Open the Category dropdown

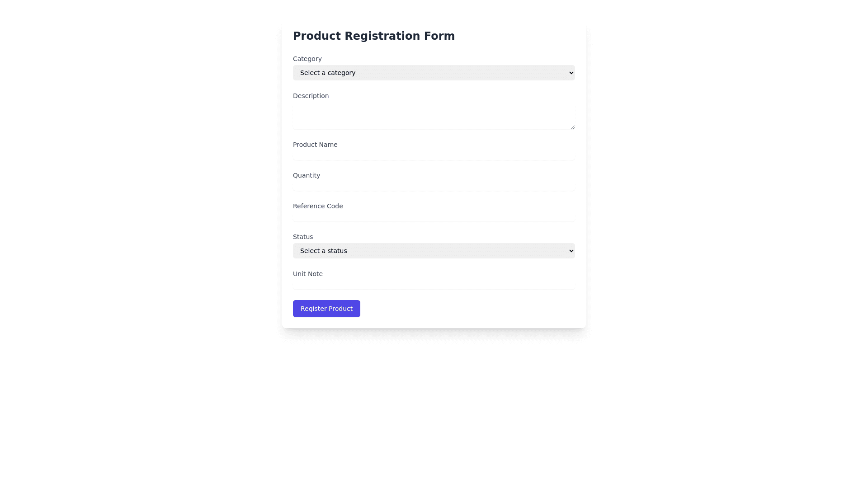(433, 73)
